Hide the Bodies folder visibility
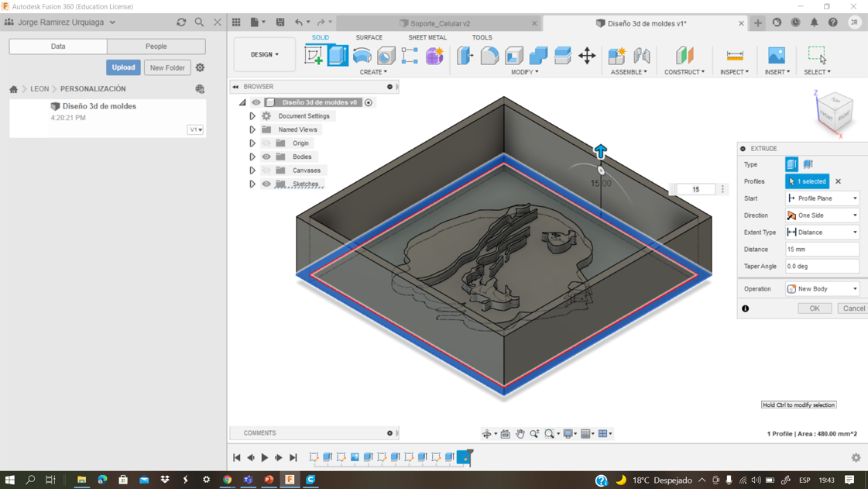The width and height of the screenshot is (868, 489). (x=266, y=157)
